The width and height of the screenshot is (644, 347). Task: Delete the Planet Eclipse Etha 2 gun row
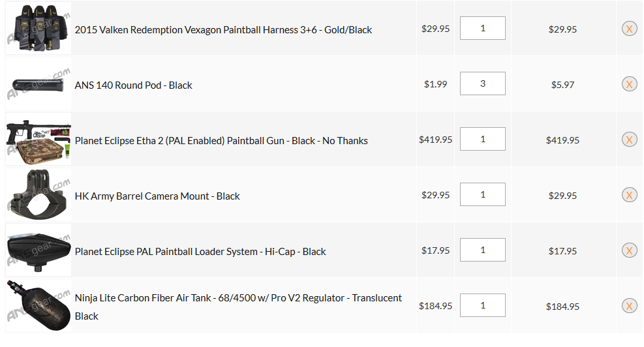pos(629,140)
